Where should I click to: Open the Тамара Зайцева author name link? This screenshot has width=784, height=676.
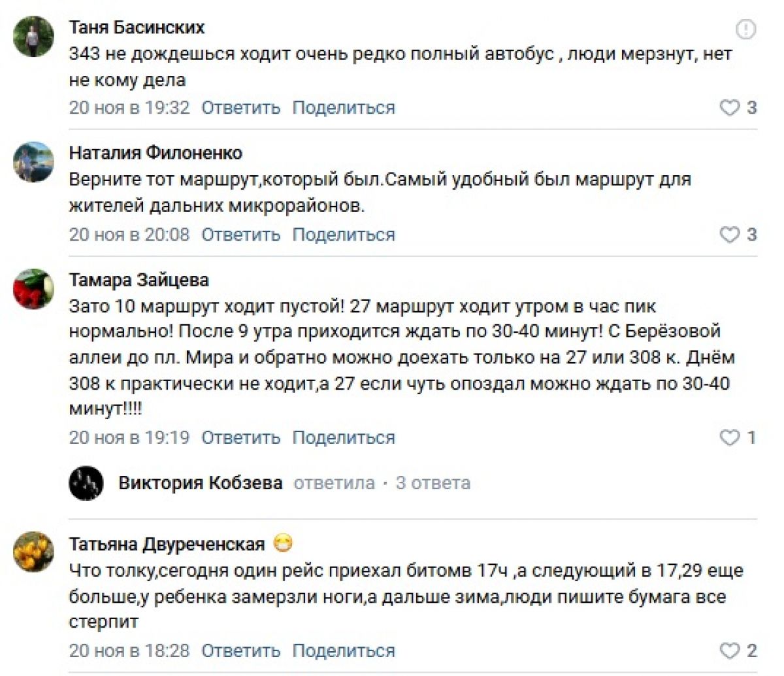coord(139,280)
